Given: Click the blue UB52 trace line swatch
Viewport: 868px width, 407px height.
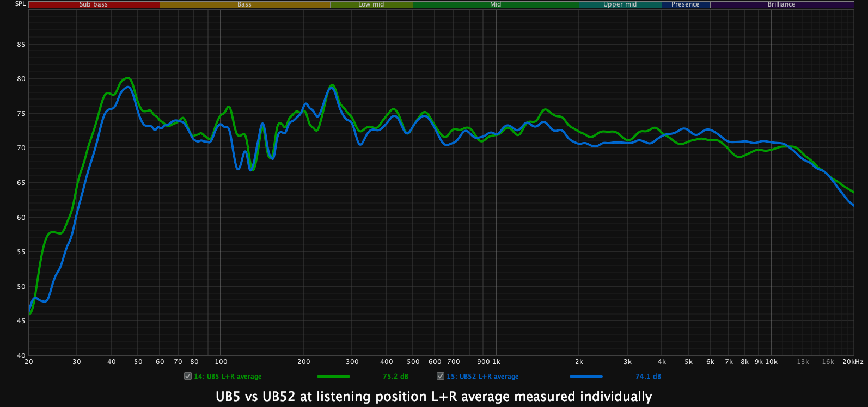Looking at the screenshot, I should (x=586, y=377).
